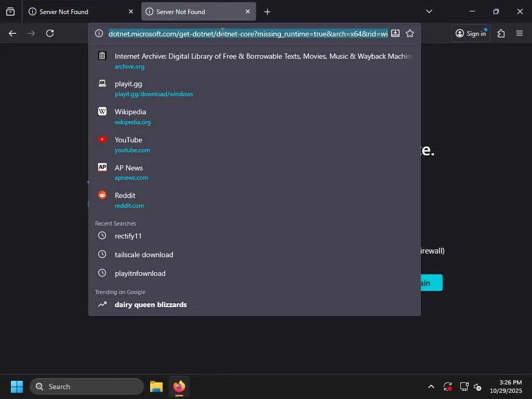Open the AP News suggestion
The height and width of the screenshot is (399, 532).
[255, 172]
